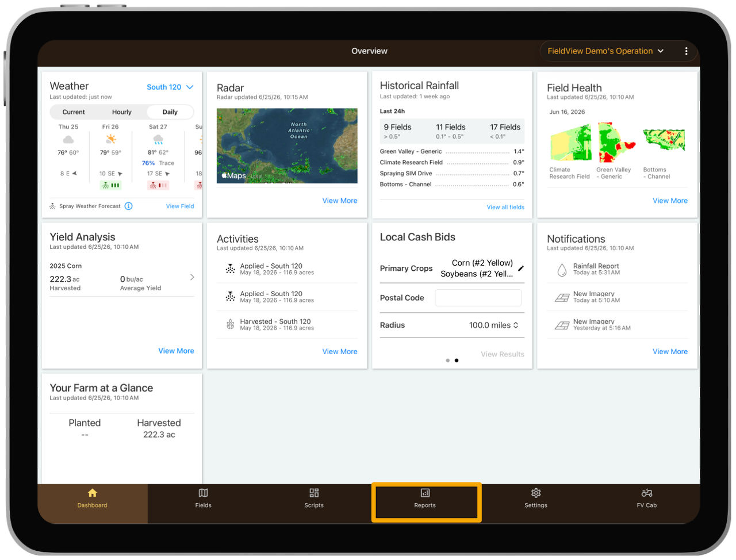Click the Fields map icon
The image size is (736, 560).
(x=203, y=493)
